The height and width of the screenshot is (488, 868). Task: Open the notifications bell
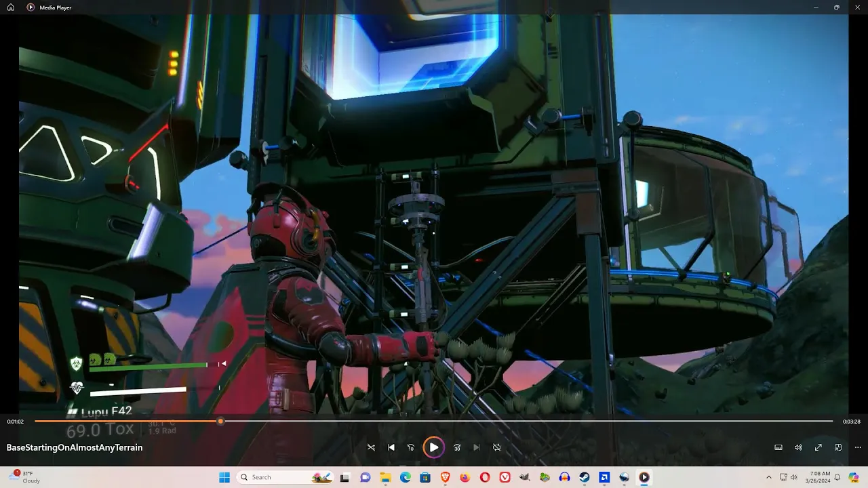tap(837, 477)
